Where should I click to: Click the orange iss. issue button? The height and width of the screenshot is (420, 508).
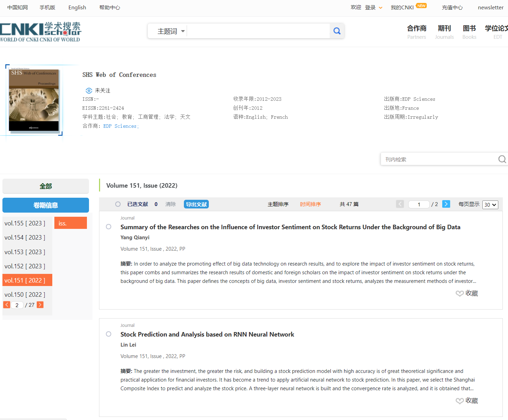point(71,223)
